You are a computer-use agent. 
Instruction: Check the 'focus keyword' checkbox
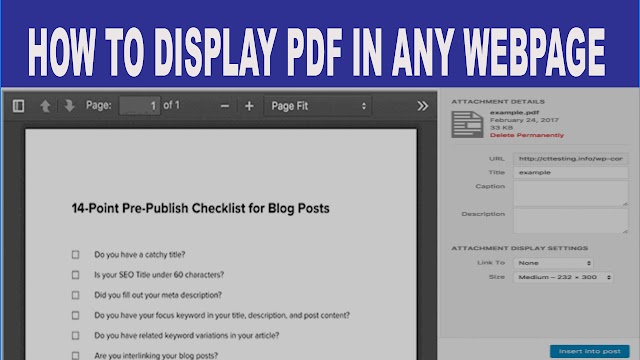76,315
